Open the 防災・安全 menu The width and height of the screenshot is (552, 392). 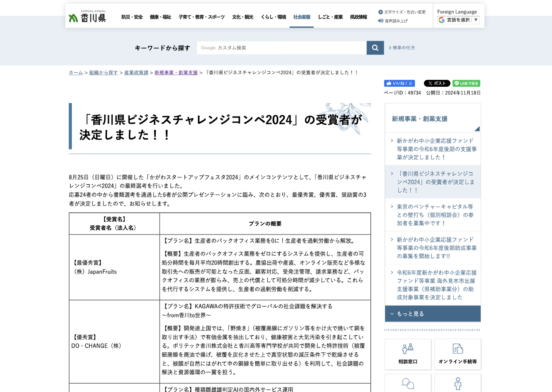pyautogui.click(x=132, y=17)
